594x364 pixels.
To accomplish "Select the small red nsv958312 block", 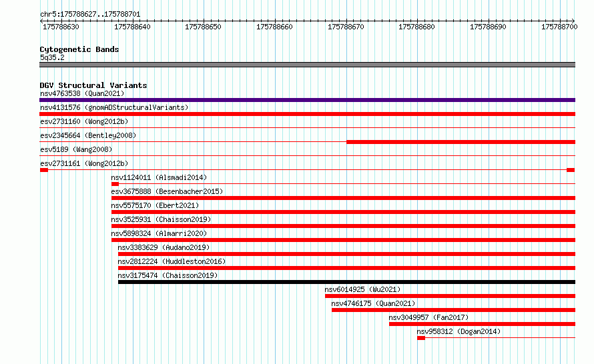I will point(421,338).
